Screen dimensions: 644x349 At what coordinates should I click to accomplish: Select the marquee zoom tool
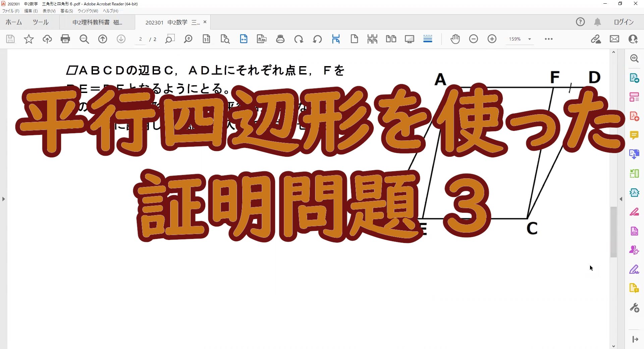[x=170, y=39]
